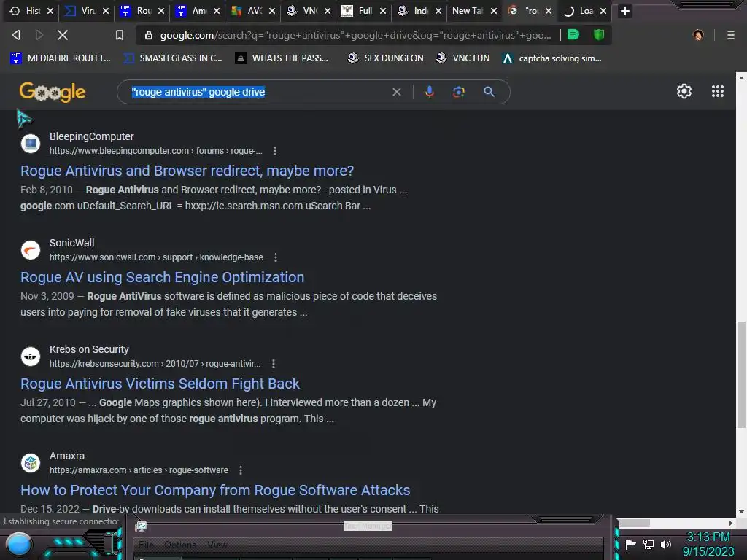The image size is (747, 560).
Task: Open the VNC FUN bookmark
Action: [x=463, y=58]
